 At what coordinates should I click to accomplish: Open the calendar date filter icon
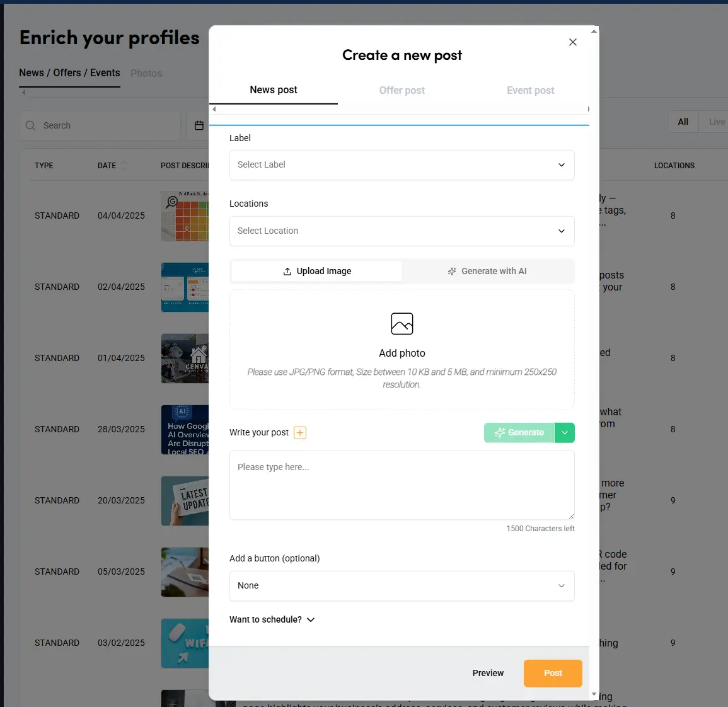(x=199, y=125)
